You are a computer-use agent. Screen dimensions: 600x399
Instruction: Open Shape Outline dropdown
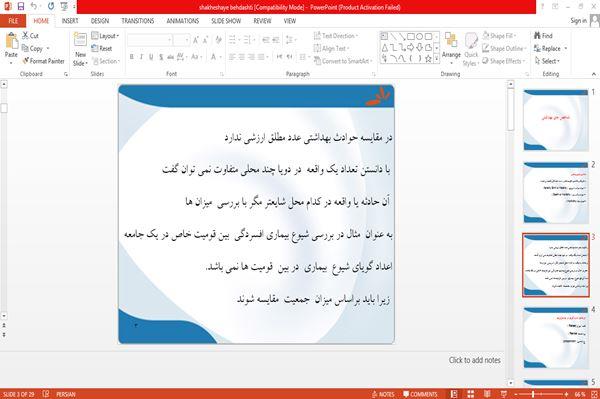click(x=504, y=48)
